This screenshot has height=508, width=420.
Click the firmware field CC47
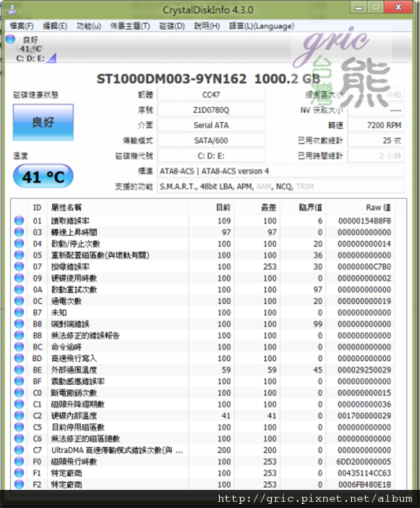pyautogui.click(x=211, y=95)
